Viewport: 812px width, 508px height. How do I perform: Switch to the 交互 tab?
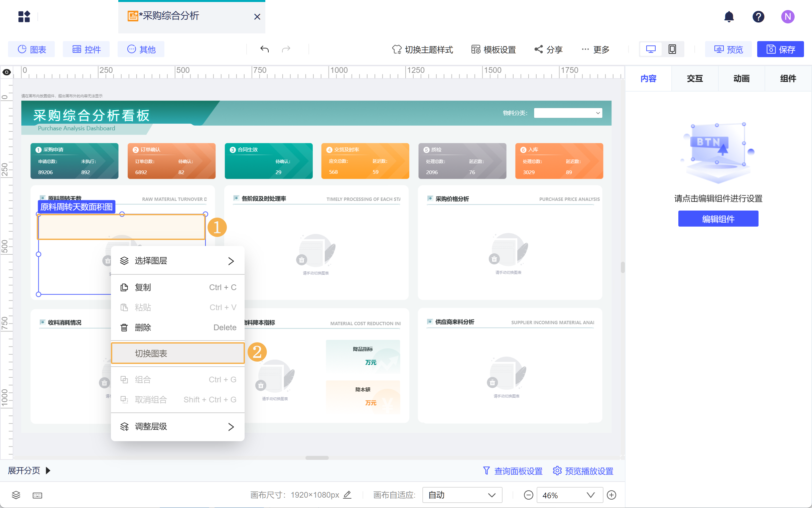[x=694, y=79]
